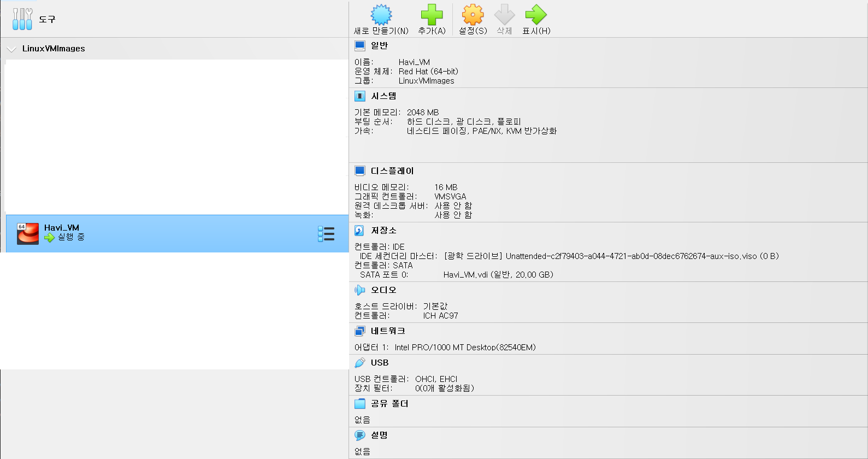
Task: Click the Unattended viso optical drive entry
Action: (x=611, y=256)
